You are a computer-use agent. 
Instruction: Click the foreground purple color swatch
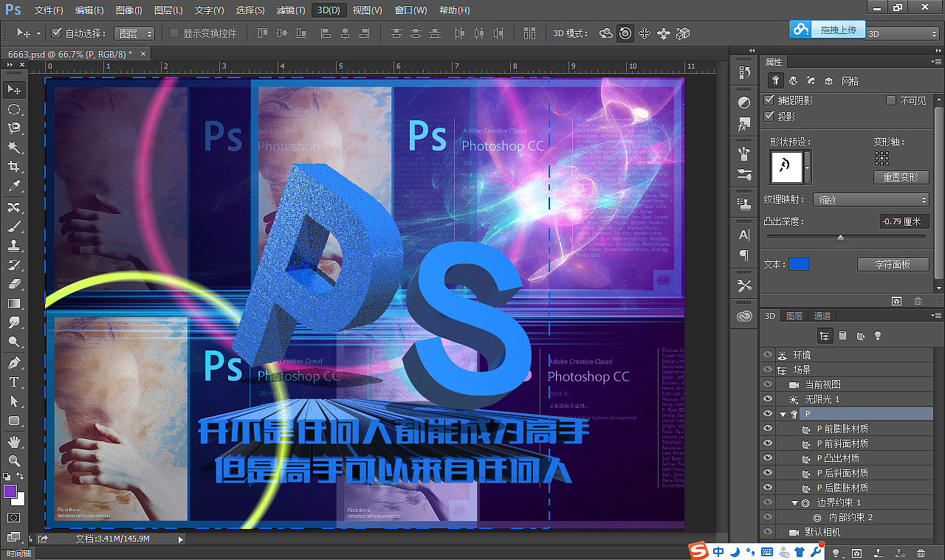(10, 491)
